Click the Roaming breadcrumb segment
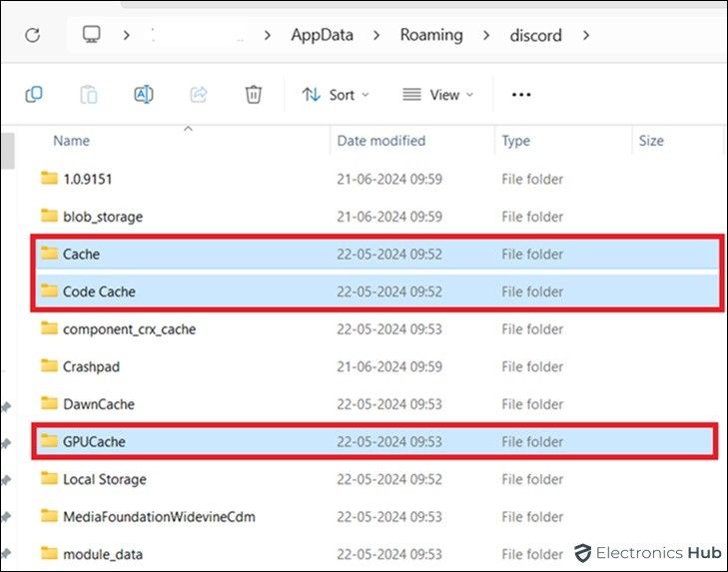This screenshot has width=728, height=572. pyautogui.click(x=431, y=35)
